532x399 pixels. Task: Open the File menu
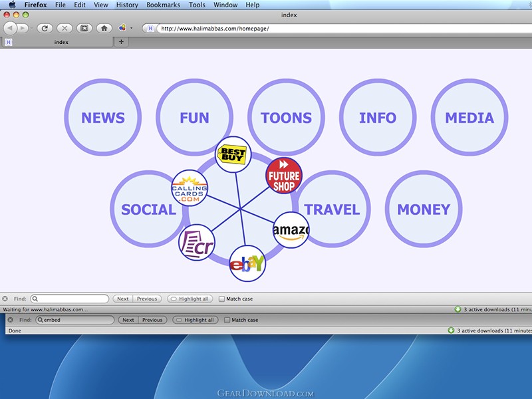click(61, 5)
